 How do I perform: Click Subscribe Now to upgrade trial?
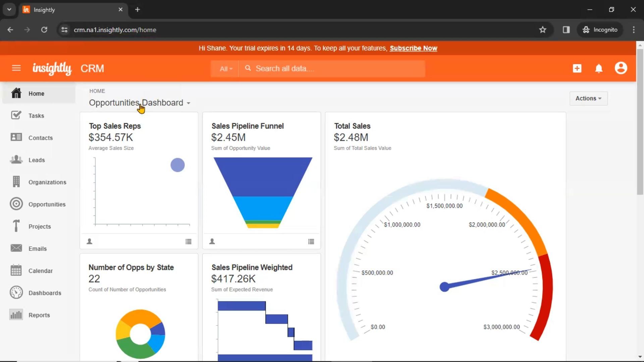pos(414,48)
